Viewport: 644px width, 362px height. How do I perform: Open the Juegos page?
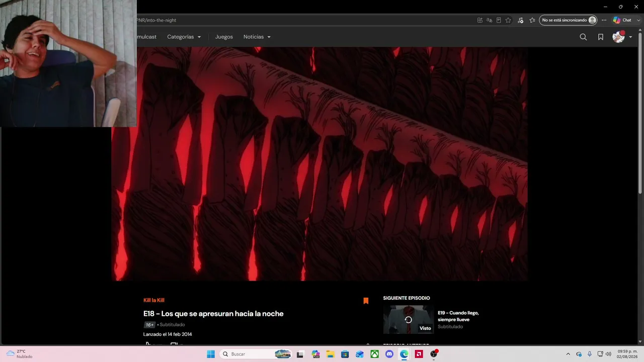[224, 37]
